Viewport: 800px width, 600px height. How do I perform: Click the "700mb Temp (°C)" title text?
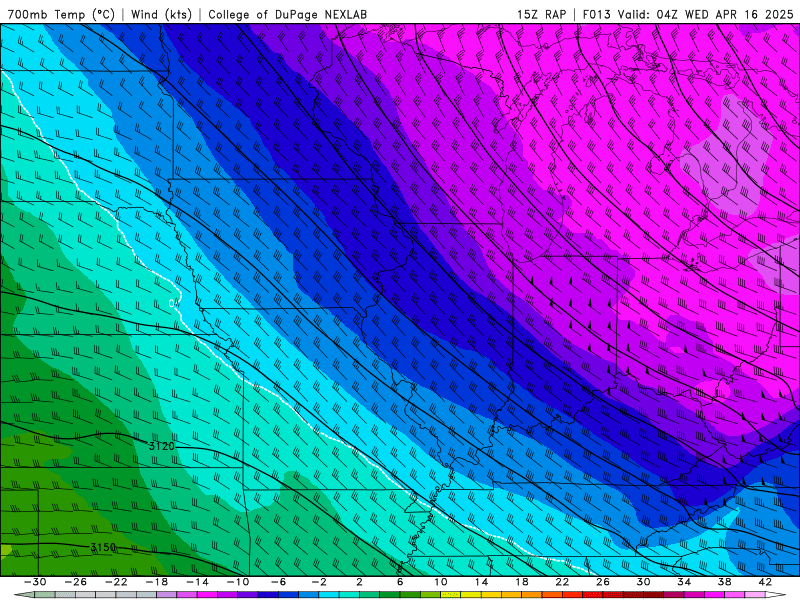point(61,14)
